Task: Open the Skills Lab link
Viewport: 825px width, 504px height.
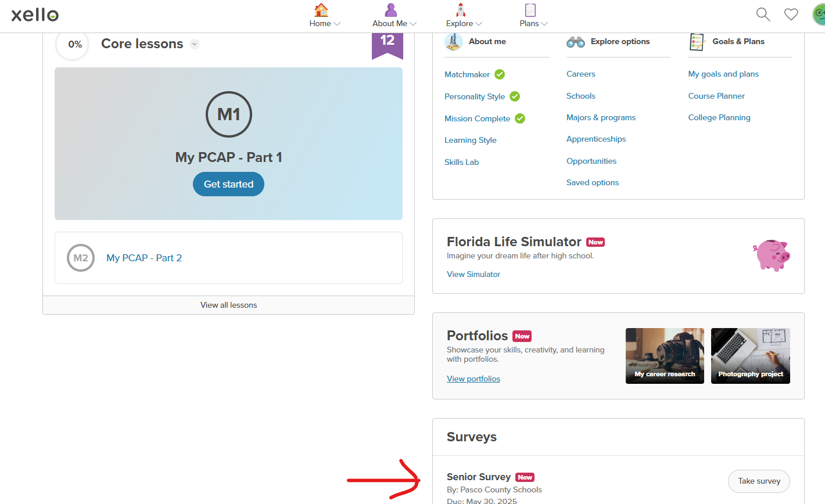Action: pos(462,162)
